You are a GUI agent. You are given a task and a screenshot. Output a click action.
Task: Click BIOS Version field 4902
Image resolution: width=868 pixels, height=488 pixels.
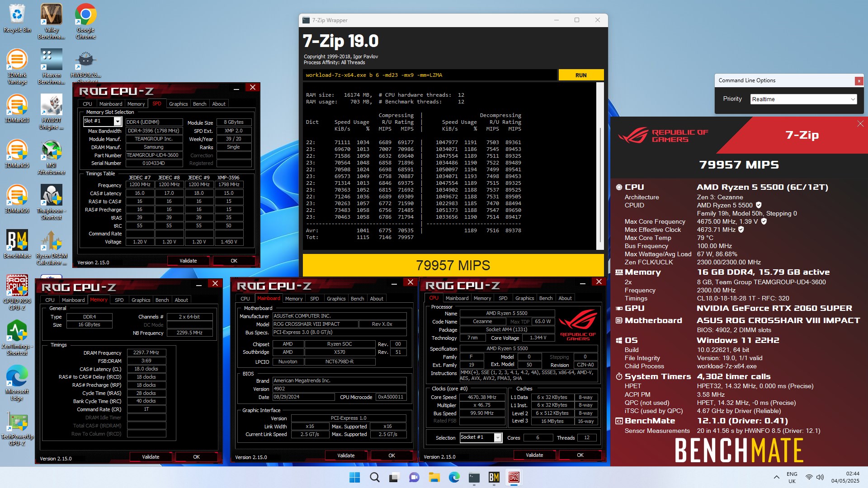pyautogui.click(x=340, y=389)
